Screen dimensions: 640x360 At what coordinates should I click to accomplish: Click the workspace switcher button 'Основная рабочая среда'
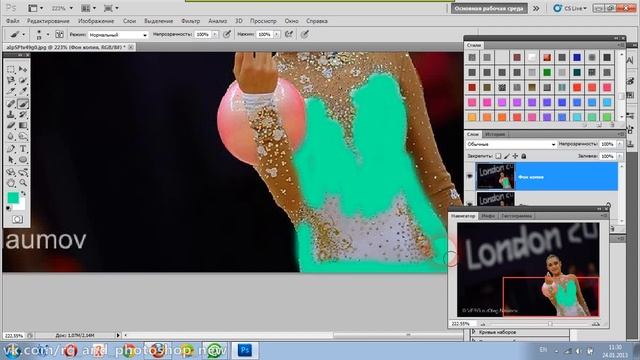[x=489, y=8]
